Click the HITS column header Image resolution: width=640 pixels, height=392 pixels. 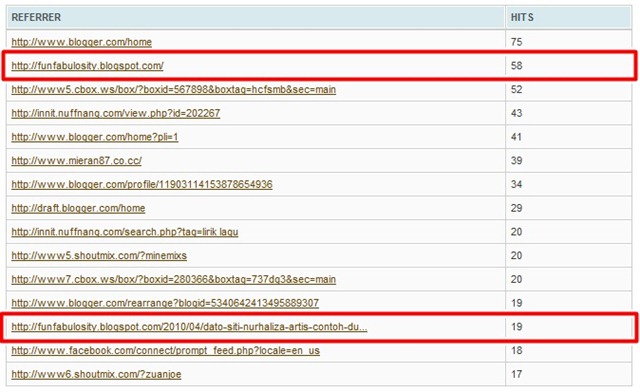522,17
